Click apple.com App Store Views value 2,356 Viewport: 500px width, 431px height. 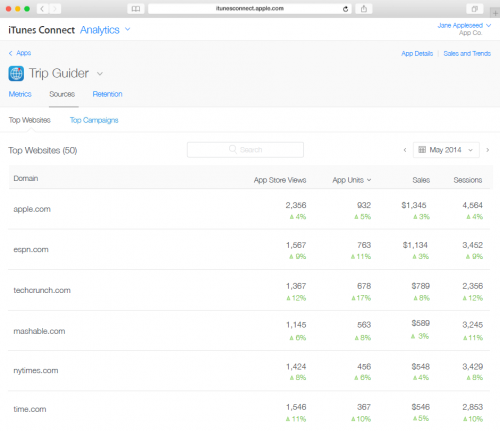(x=296, y=205)
